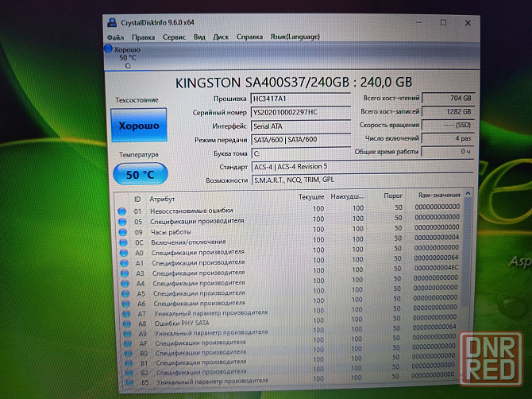Viewport: 532px width, 399px height.
Task: Click the status circle for attribute A6
Action: coord(126,304)
